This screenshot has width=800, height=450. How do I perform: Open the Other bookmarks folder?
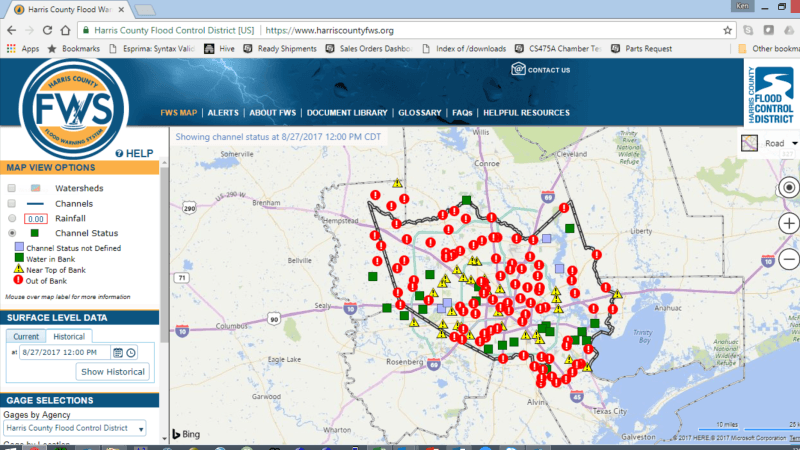[768, 48]
